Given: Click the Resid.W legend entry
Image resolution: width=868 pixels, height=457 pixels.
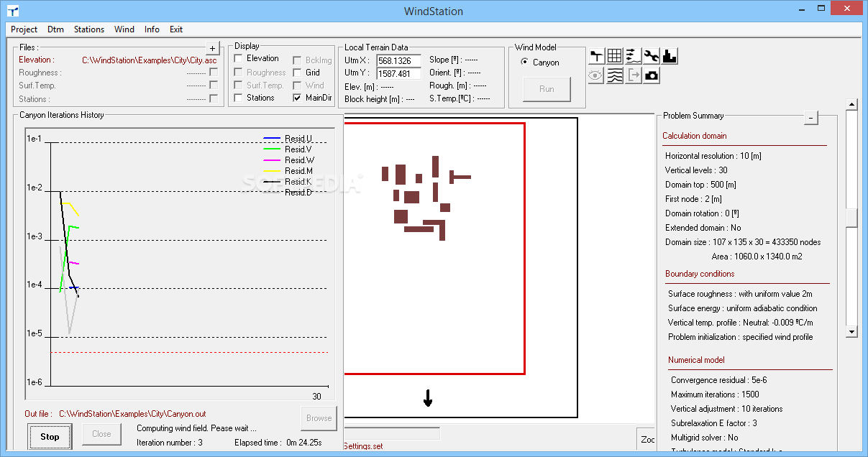Looking at the screenshot, I should pos(288,160).
